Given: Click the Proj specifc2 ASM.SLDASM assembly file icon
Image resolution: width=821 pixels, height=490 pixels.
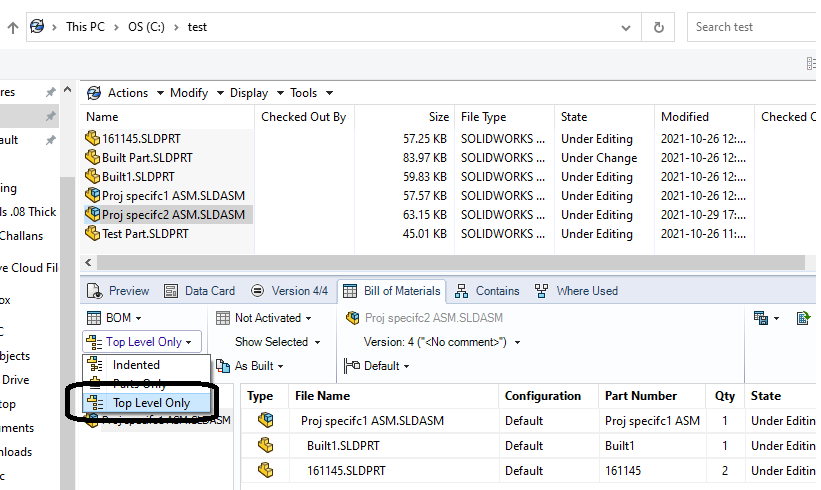Looking at the screenshot, I should [x=93, y=215].
